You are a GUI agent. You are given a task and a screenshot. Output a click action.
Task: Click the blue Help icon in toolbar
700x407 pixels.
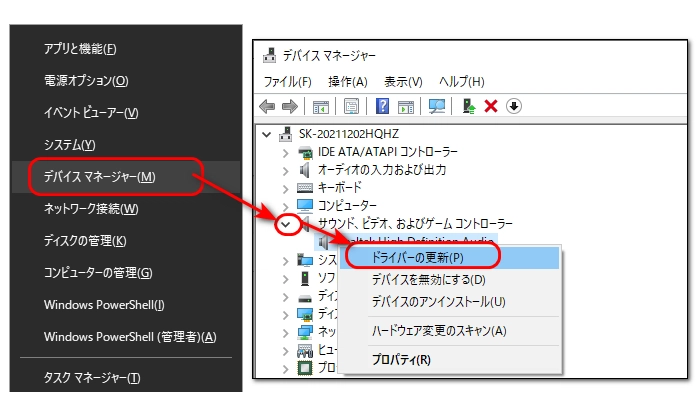click(x=382, y=107)
